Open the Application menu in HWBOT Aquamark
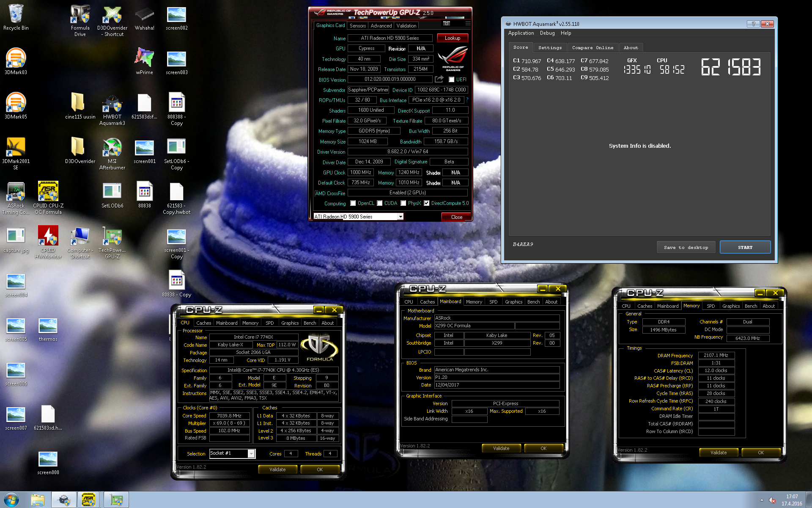Viewport: 812px width, 508px height. coord(521,33)
